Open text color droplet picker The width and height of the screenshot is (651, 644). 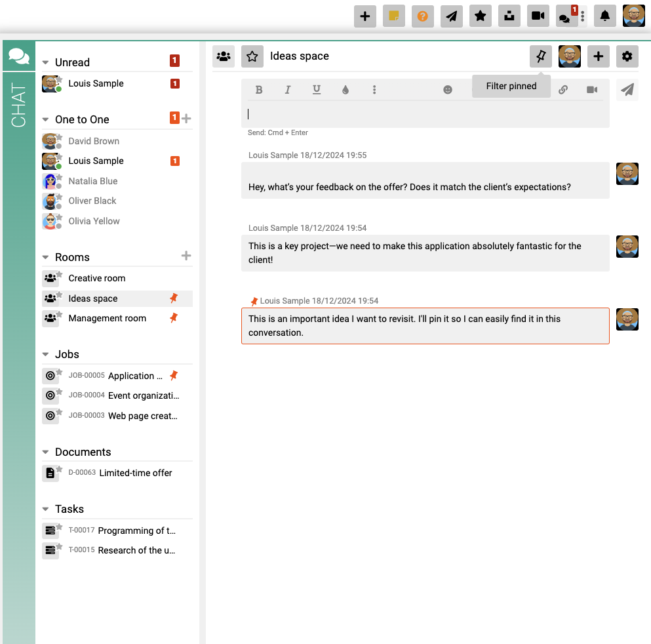point(345,90)
